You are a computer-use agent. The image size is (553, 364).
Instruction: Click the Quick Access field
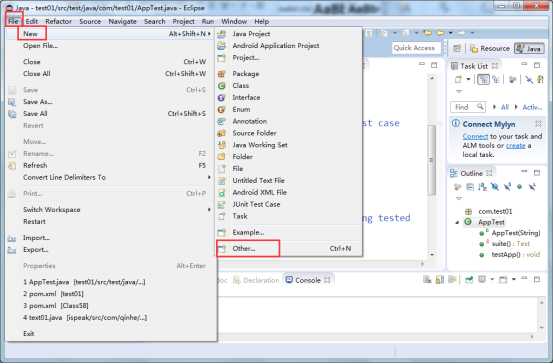click(416, 48)
